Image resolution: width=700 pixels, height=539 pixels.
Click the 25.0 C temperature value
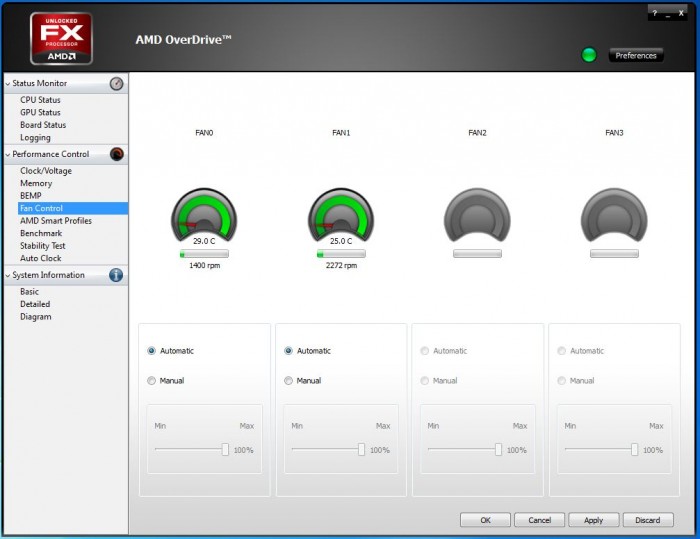click(x=341, y=241)
